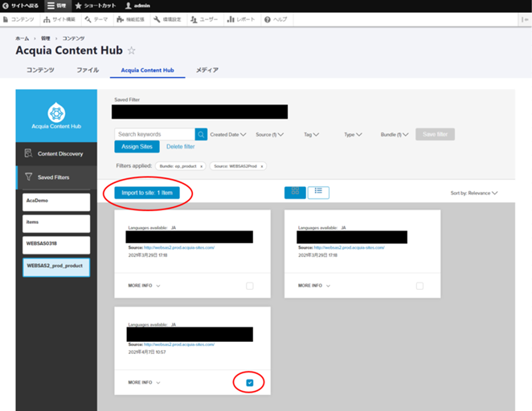The image size is (532, 411).
Task: Expand MORE INFO on first card
Action: 144,286
